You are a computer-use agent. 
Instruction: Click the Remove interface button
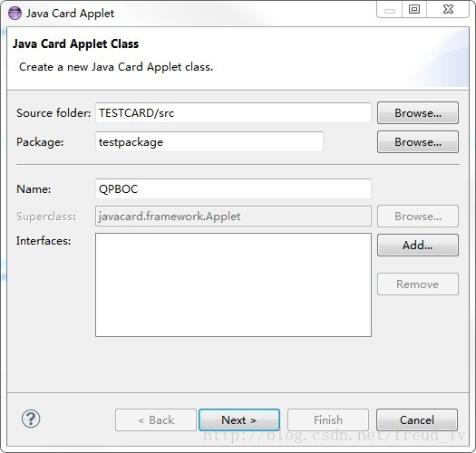[x=418, y=284]
